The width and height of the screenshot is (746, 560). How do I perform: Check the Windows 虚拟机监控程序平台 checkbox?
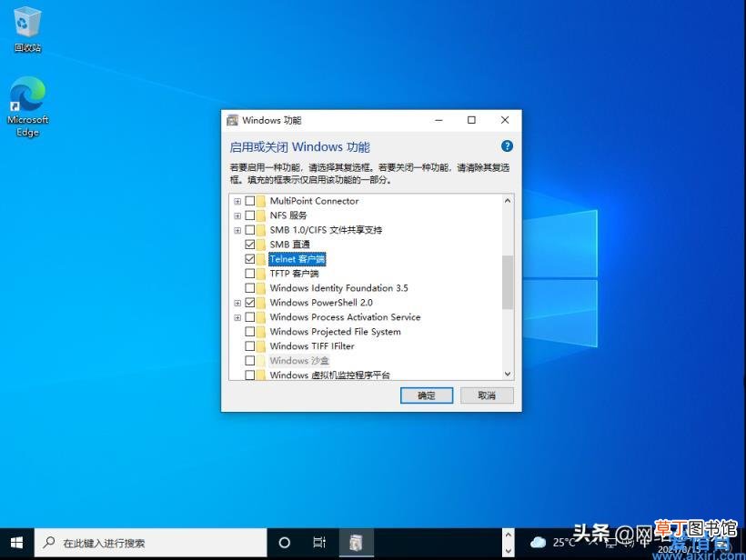coord(250,375)
